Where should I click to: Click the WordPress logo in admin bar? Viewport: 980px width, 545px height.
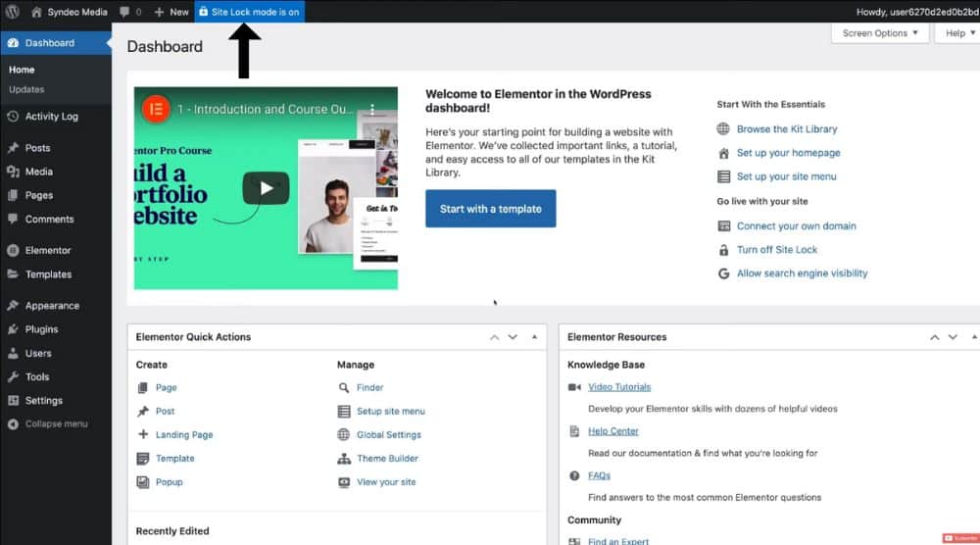[12, 11]
